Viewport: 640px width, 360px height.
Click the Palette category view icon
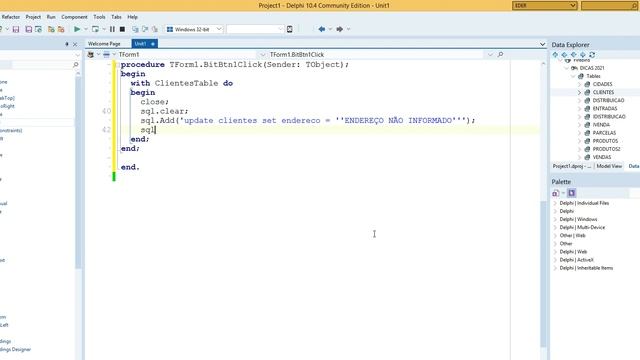pyautogui.click(x=555, y=193)
